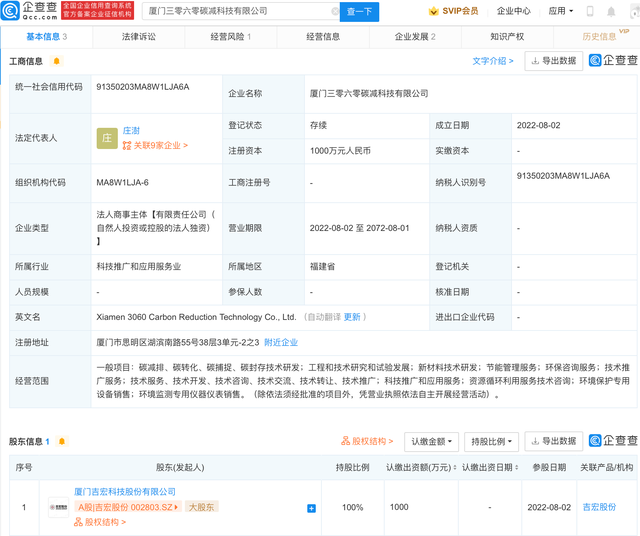Click the 庄 avatar of the legal representative
Viewport: 640px width, 536px height.
click(107, 138)
